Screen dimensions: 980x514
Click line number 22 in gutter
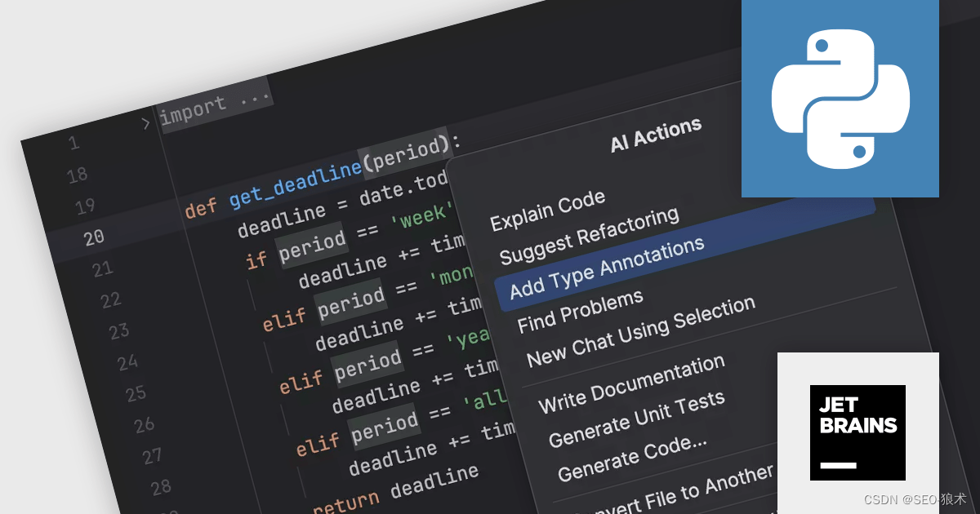(111, 300)
